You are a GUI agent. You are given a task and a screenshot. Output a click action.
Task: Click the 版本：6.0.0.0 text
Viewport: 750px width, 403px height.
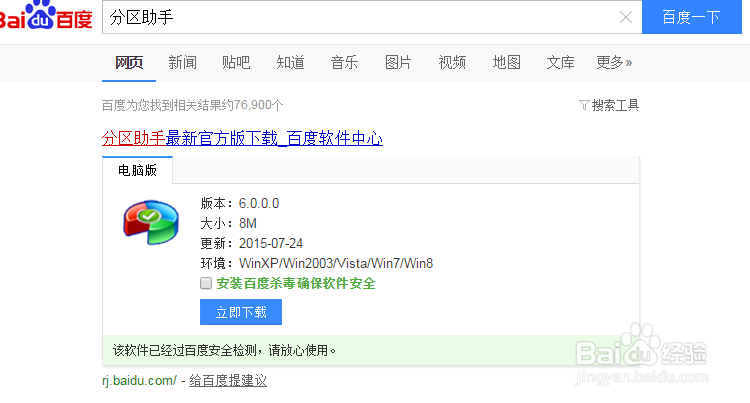240,203
